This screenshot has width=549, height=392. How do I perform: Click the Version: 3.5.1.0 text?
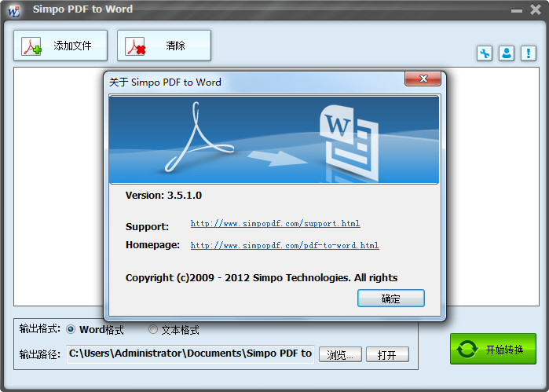163,195
